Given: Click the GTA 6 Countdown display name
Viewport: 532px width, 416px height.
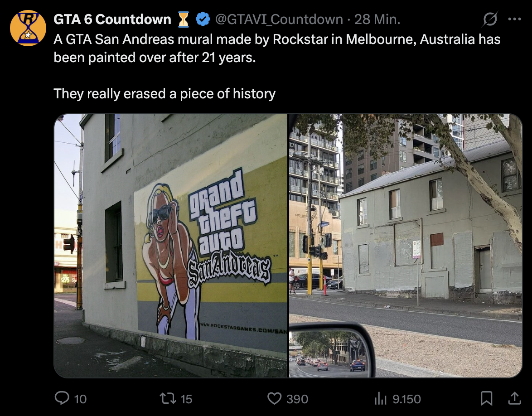Looking at the screenshot, I should click(x=112, y=19).
